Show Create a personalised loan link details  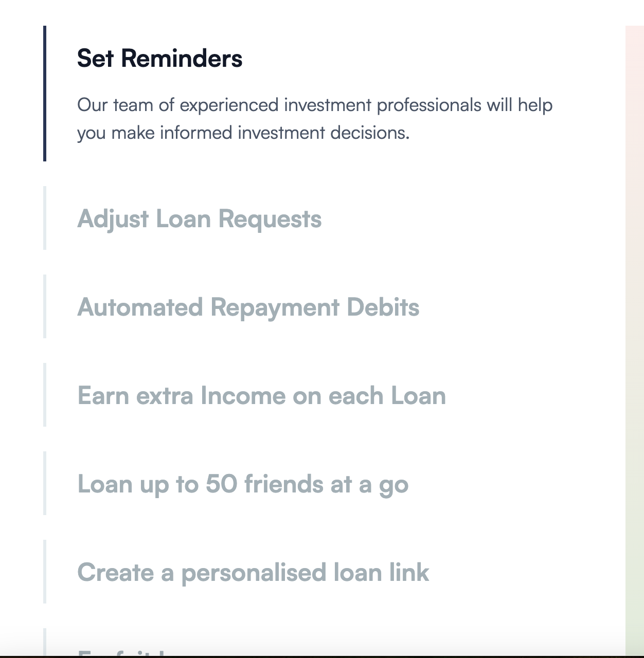tap(253, 573)
